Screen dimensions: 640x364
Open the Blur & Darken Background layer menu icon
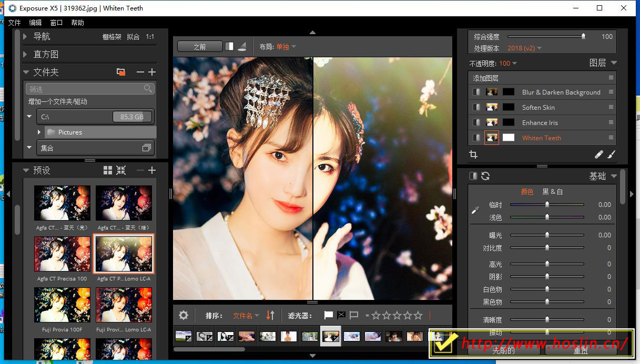point(611,92)
